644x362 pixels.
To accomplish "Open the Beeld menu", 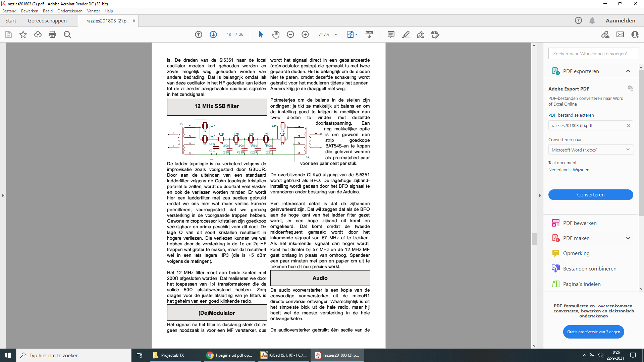I will pyautogui.click(x=48, y=11).
